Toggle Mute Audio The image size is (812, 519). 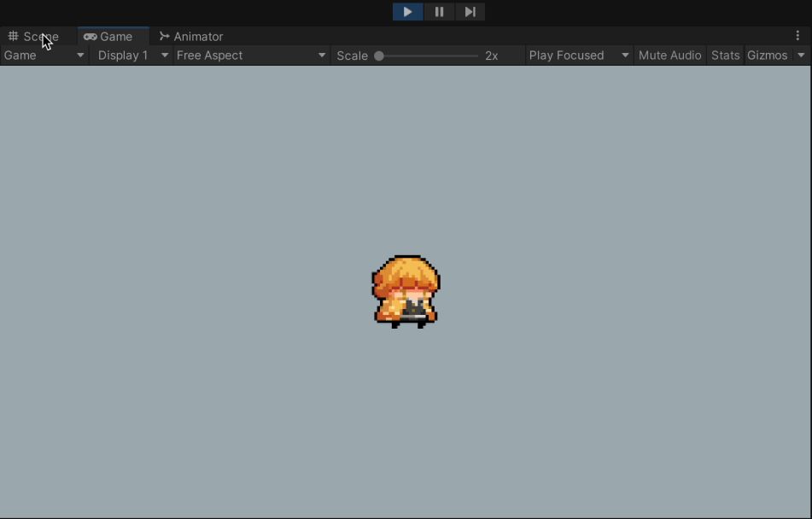pyautogui.click(x=669, y=55)
